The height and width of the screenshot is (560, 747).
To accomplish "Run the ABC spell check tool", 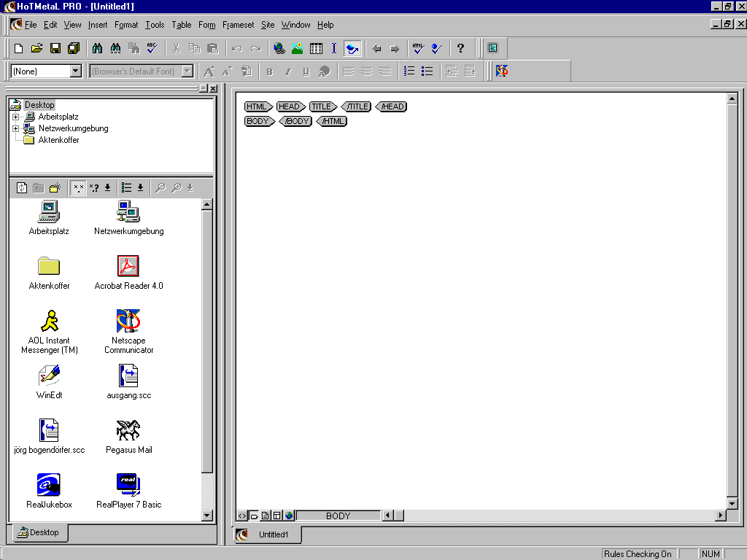I will [152, 48].
